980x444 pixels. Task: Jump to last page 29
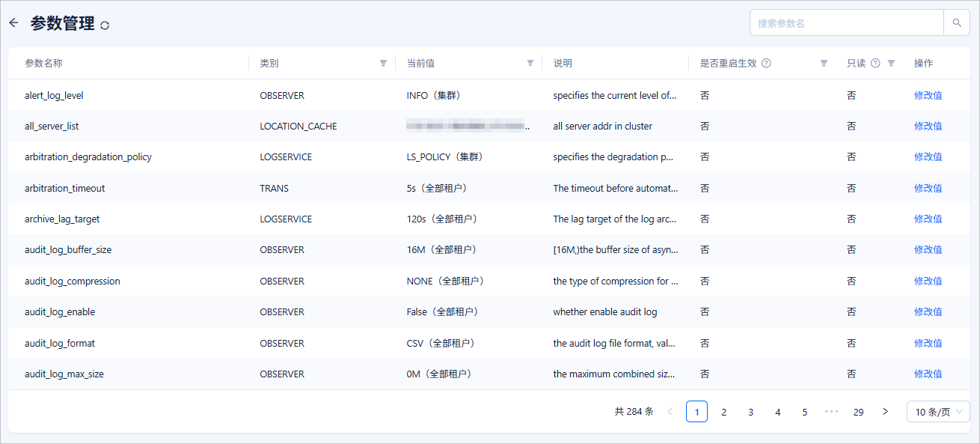[858, 412]
